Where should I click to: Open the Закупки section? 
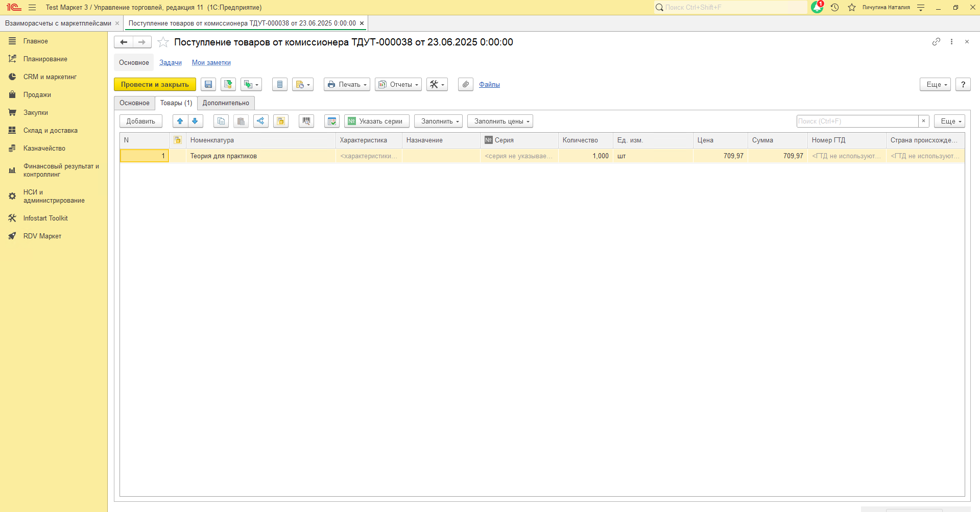(x=36, y=112)
